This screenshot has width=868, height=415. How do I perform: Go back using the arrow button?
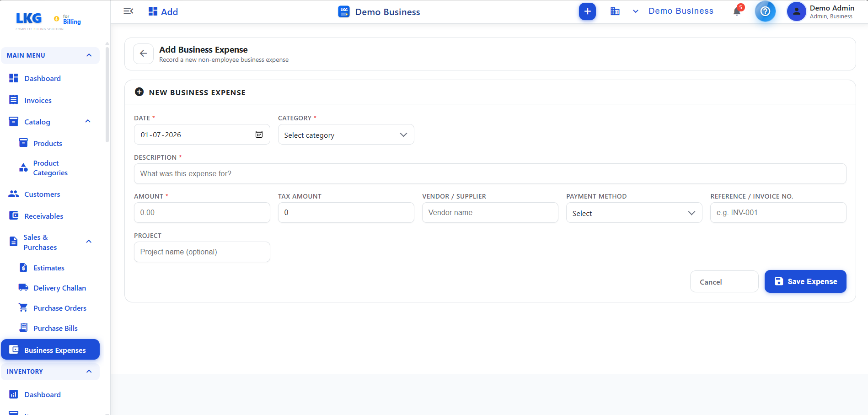tap(143, 54)
